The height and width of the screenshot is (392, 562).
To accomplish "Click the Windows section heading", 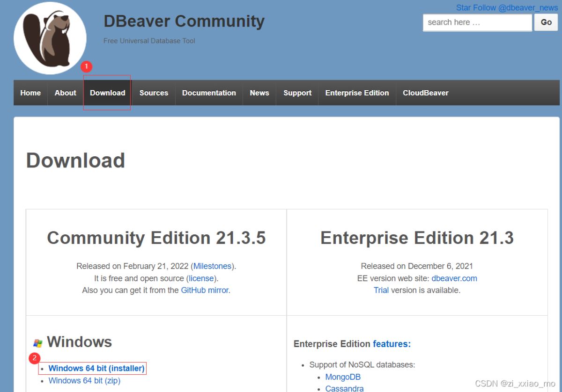I will [x=79, y=342].
